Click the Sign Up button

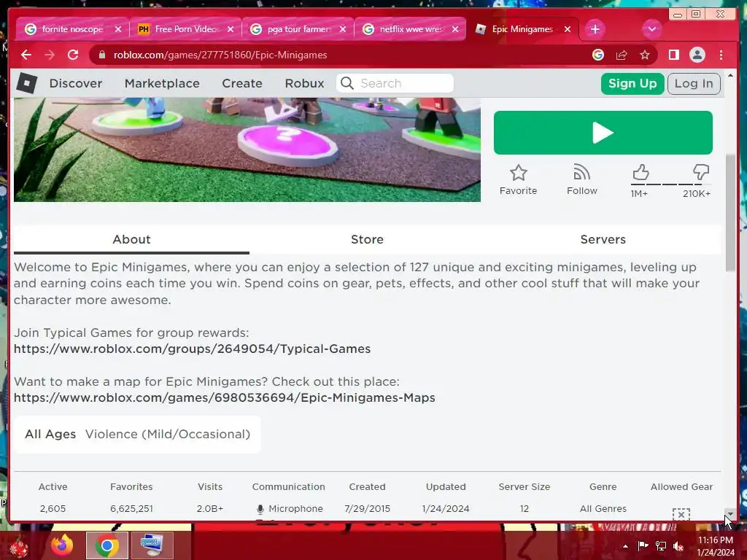632,84
